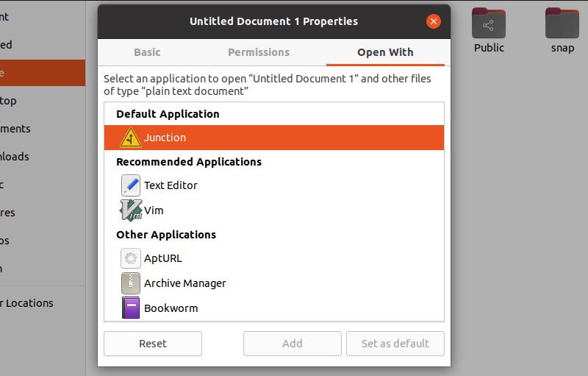Open Pictures in the sidebar
Image resolution: width=588 pixels, height=376 pixels.
click(8, 213)
